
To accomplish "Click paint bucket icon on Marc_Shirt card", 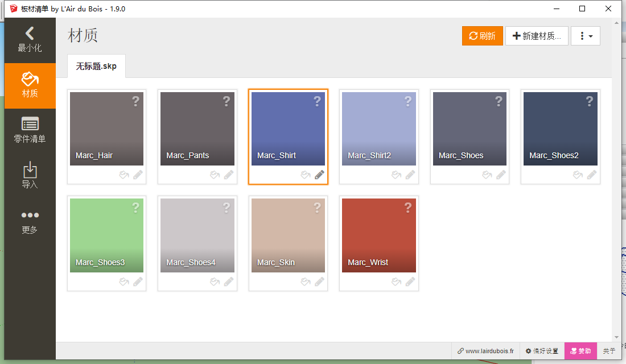I will tap(306, 175).
